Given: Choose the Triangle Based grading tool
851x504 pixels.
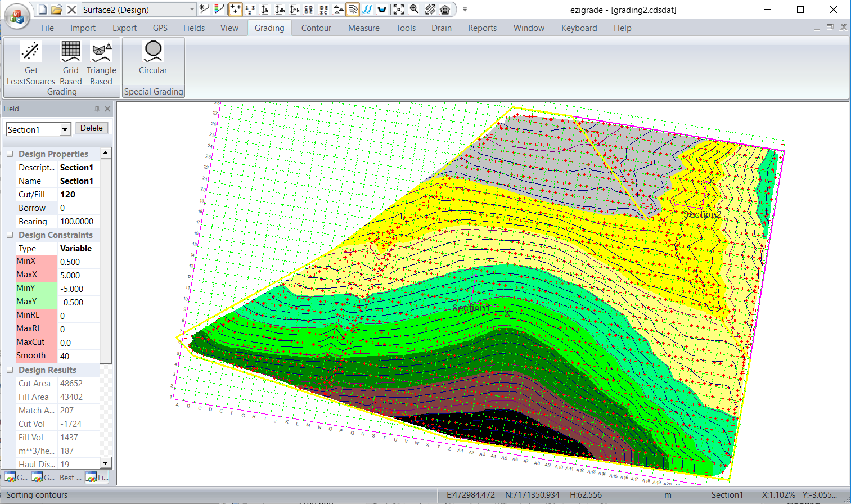Looking at the screenshot, I should pyautogui.click(x=101, y=52).
